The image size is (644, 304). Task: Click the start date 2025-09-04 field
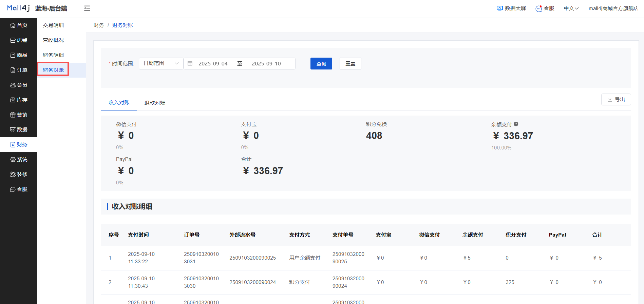tap(213, 64)
